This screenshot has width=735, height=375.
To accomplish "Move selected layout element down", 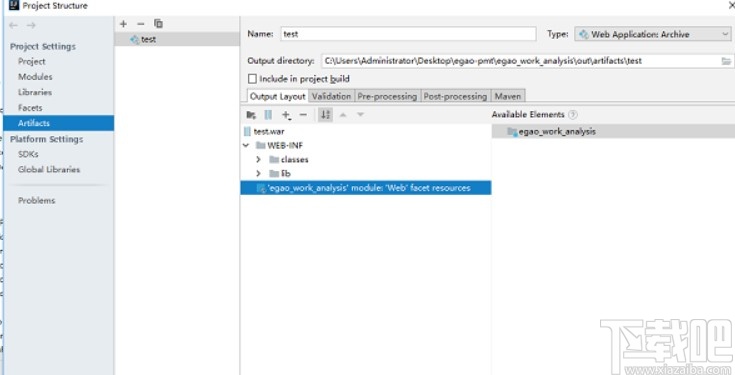I will pyautogui.click(x=360, y=115).
